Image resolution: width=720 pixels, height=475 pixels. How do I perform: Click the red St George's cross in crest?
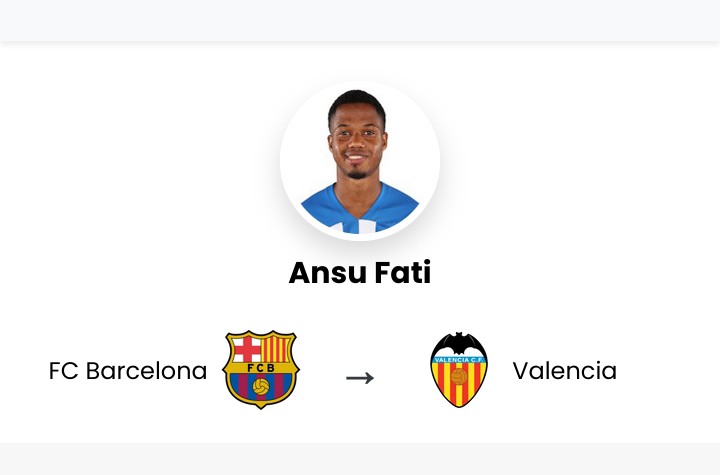pos(248,350)
